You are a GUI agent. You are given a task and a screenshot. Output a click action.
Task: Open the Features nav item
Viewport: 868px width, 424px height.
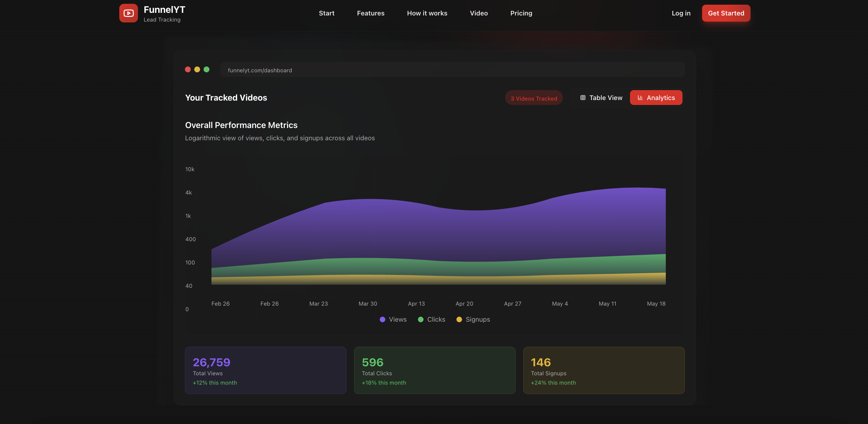(371, 13)
